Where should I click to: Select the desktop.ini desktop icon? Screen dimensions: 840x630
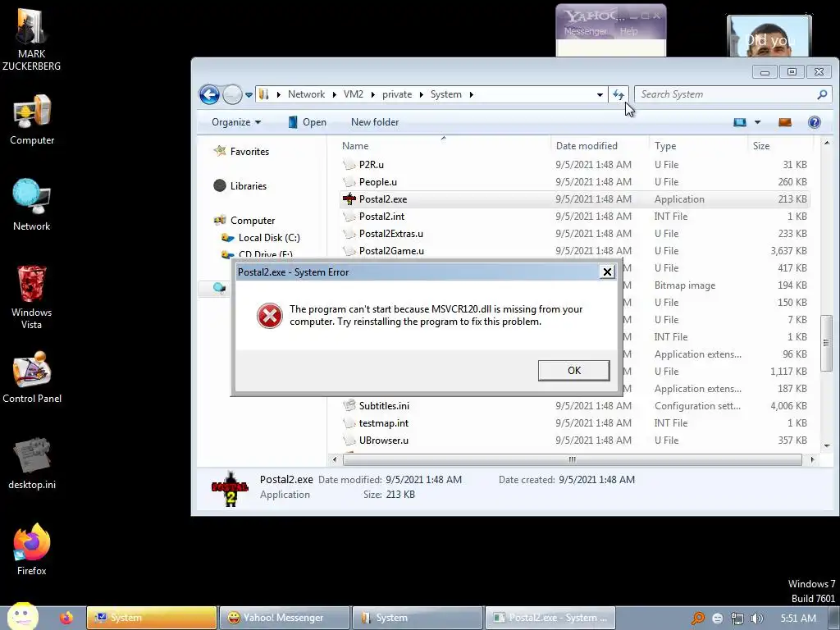(x=32, y=464)
